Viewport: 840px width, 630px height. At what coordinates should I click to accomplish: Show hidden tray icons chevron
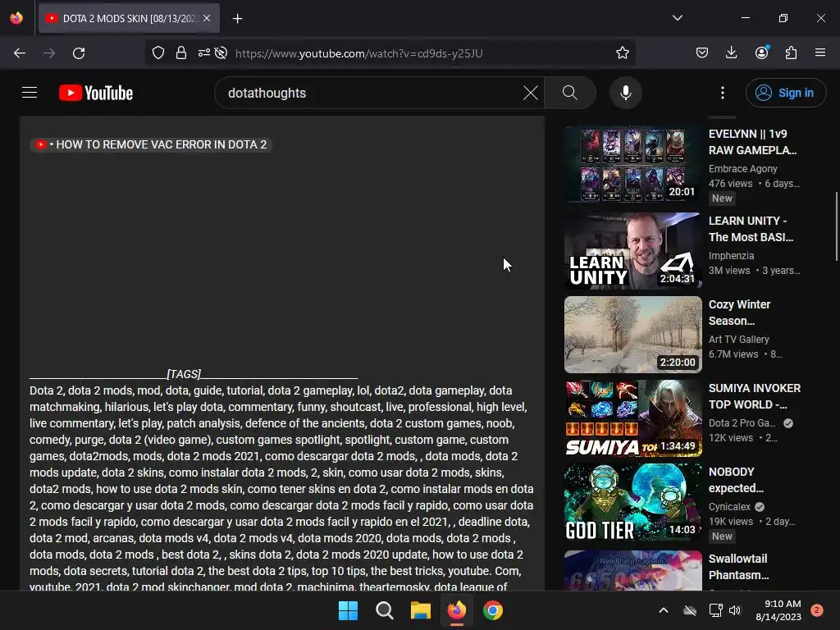coord(663,610)
